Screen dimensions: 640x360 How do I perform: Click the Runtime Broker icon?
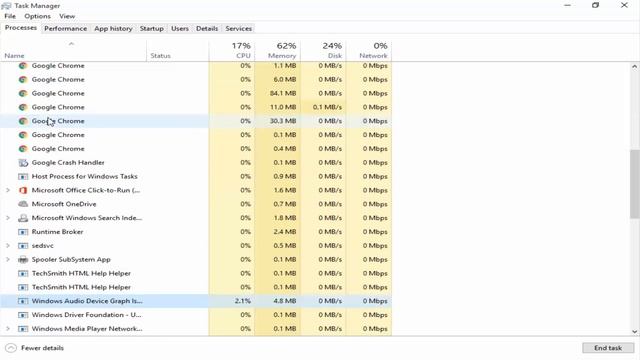pyautogui.click(x=23, y=232)
